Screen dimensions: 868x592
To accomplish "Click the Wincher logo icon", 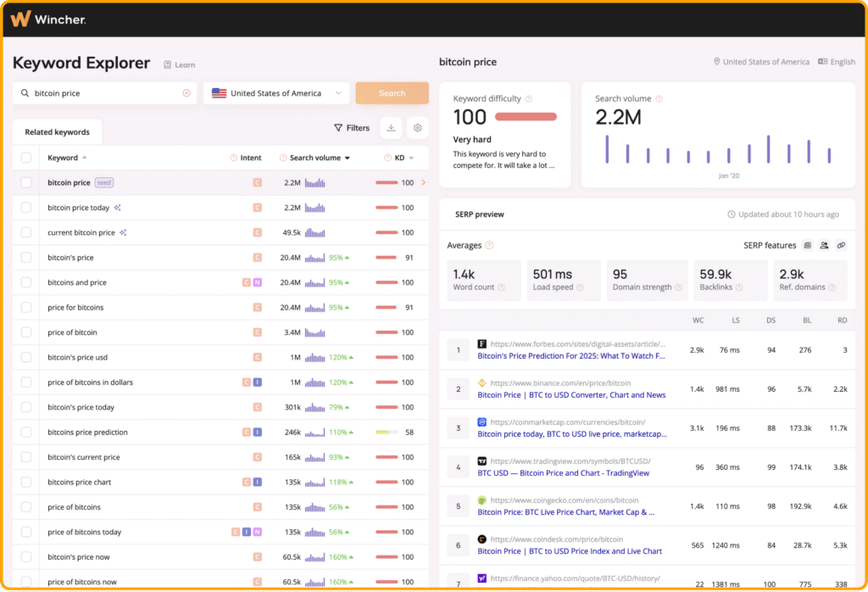I will point(22,19).
